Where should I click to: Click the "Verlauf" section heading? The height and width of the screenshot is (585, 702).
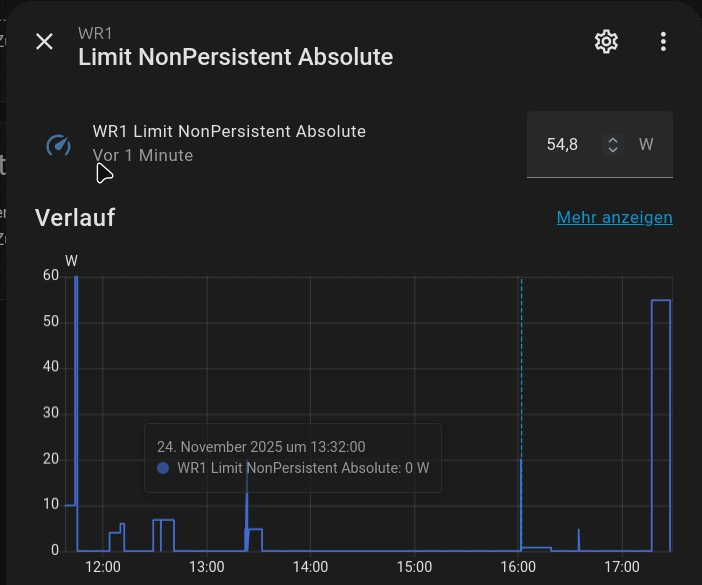click(75, 217)
